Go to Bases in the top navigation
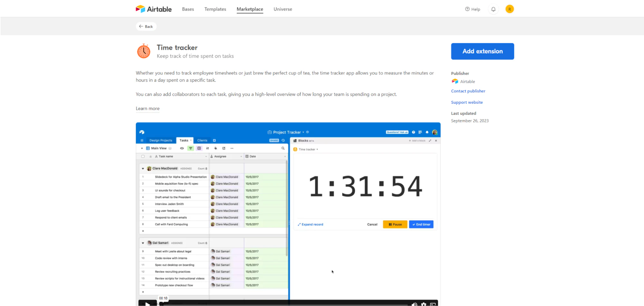 [x=188, y=9]
